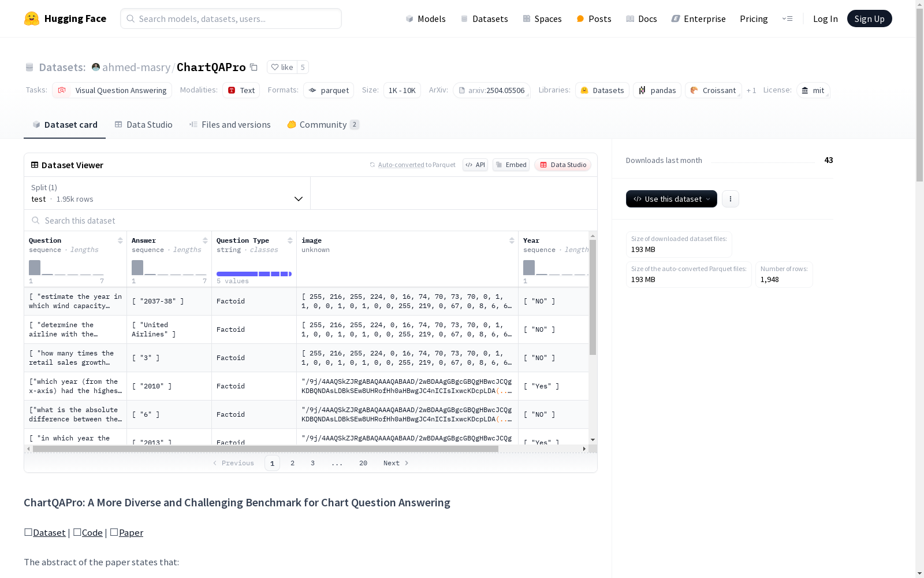Screen dimensions: 924x578
Task: Sort the image column
Action: click(x=512, y=240)
